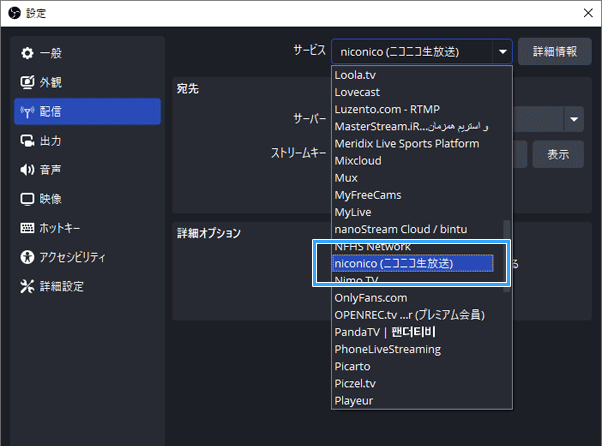Open the 出力 output settings icon
This screenshot has height=446, width=602.
click(27, 141)
